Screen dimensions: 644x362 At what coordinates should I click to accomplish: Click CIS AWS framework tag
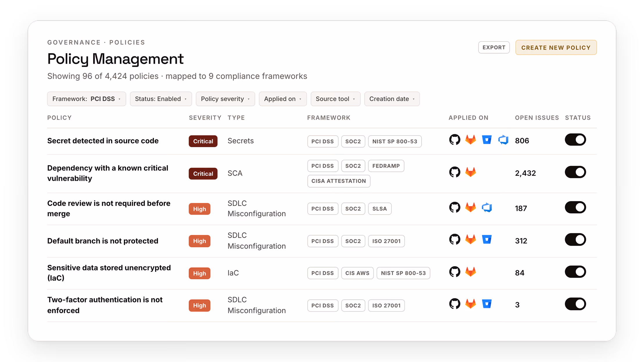click(x=357, y=273)
